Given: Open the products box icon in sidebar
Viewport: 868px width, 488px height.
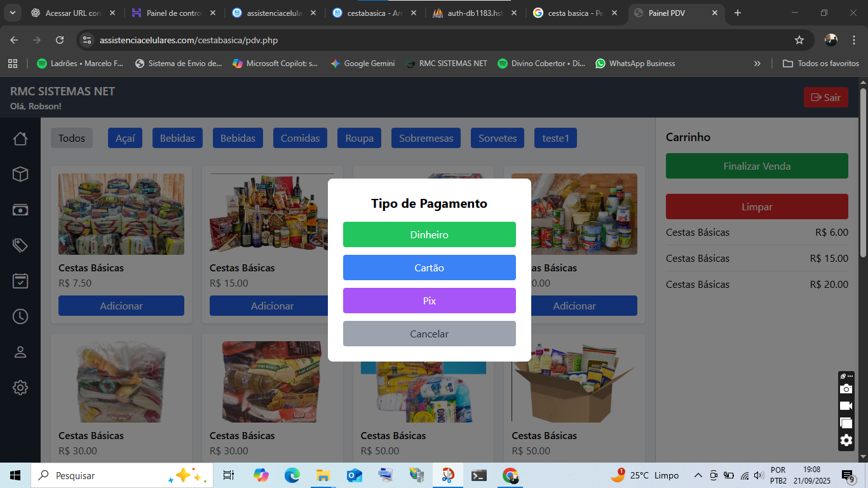Looking at the screenshot, I should point(20,174).
